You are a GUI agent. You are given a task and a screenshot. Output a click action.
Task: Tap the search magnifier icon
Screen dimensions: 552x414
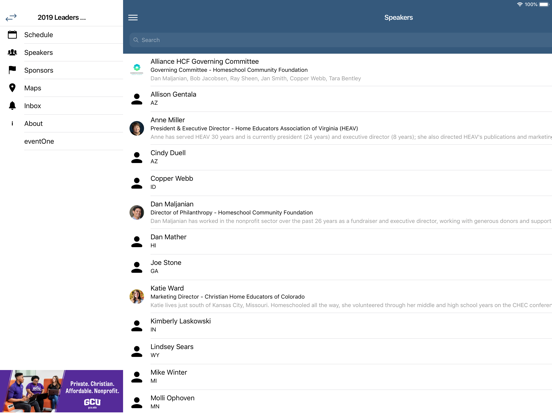[136, 40]
